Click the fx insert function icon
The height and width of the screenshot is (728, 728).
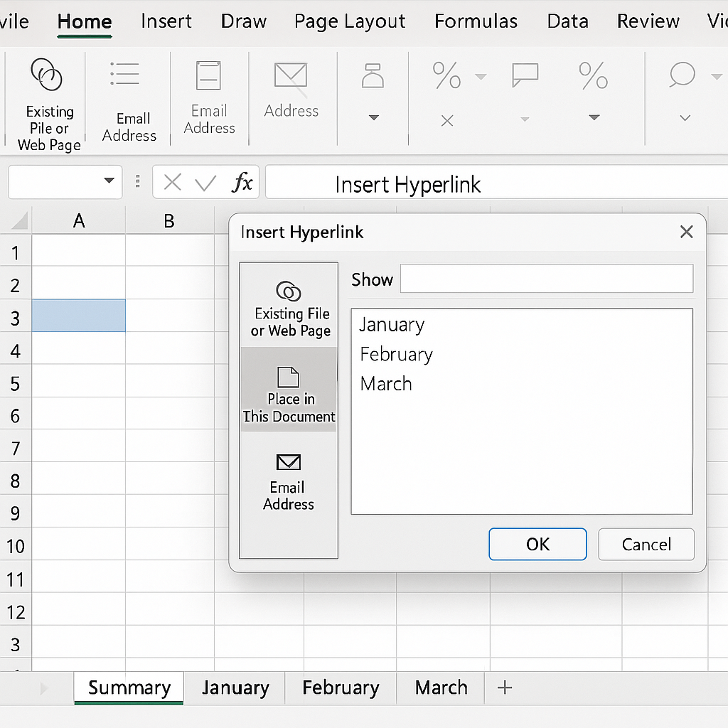tap(242, 183)
